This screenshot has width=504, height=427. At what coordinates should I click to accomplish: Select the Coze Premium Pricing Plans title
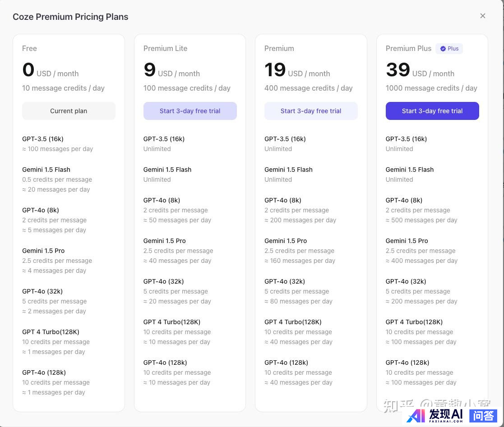pos(70,17)
